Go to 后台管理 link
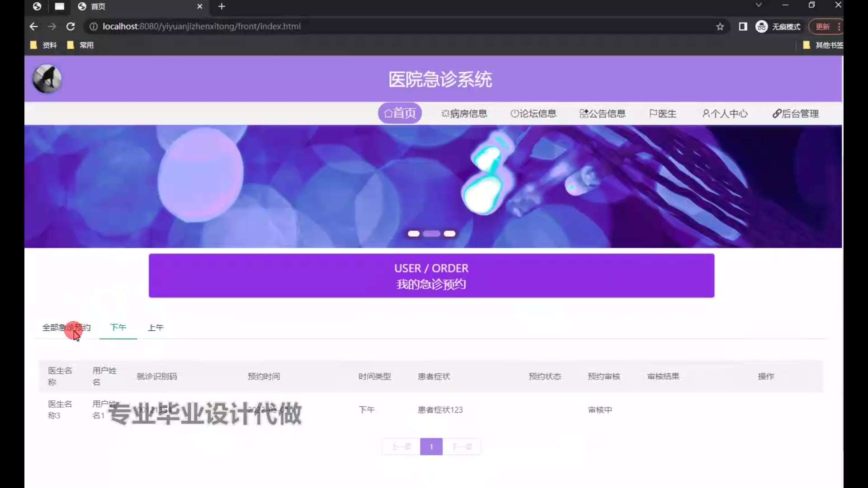 point(796,113)
